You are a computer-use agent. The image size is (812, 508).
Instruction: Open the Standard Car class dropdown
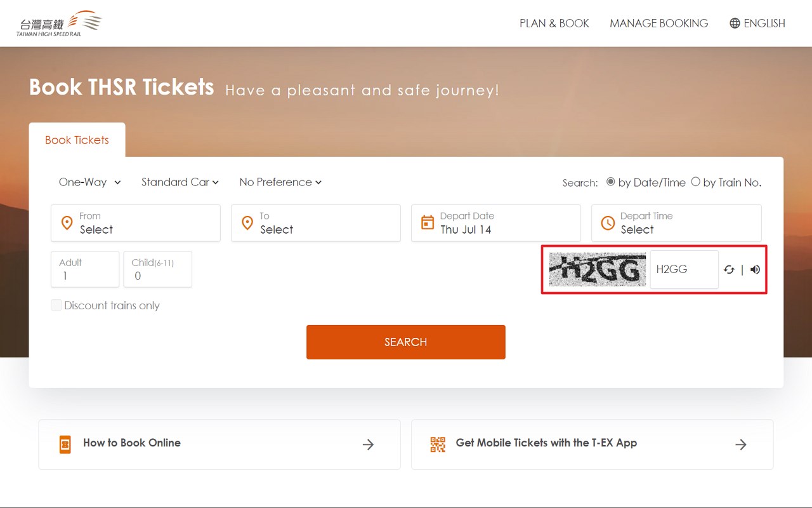180,182
